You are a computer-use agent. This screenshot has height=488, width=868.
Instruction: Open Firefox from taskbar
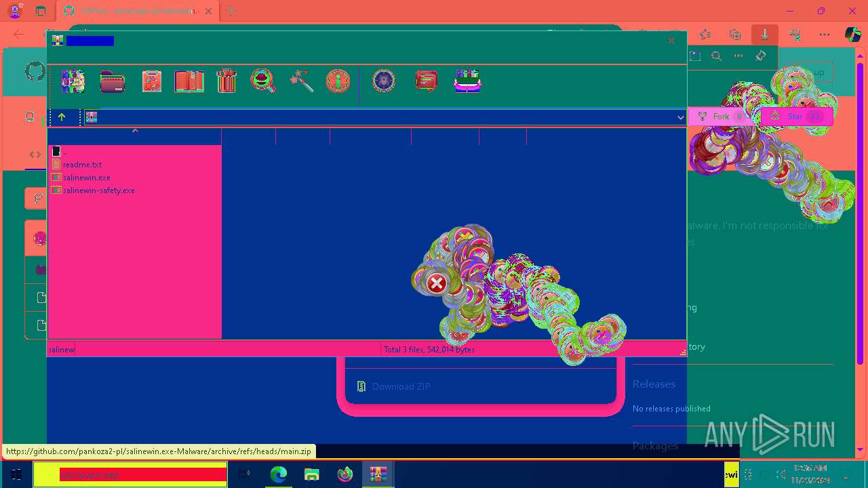coord(345,474)
